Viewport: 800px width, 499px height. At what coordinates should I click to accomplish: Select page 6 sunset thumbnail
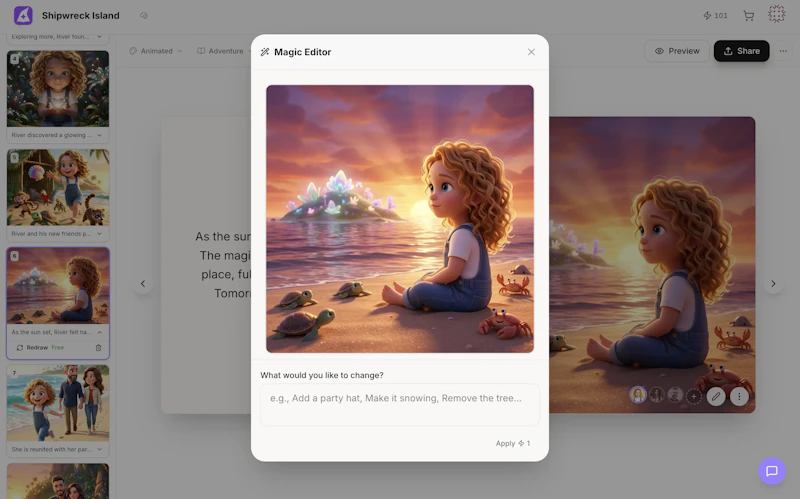(x=58, y=286)
